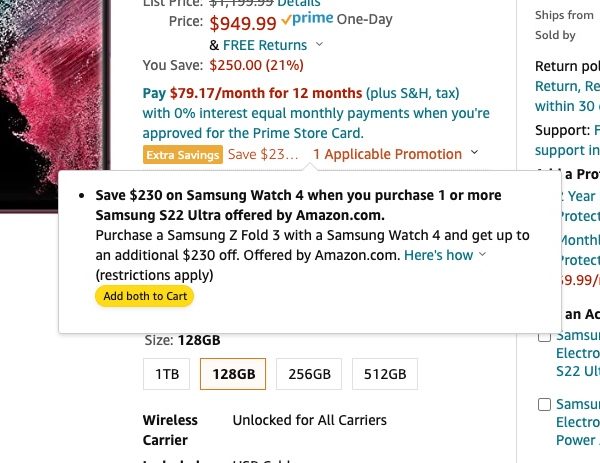600x463 pixels.
Task: Select the 128GB size option
Action: coord(233,374)
